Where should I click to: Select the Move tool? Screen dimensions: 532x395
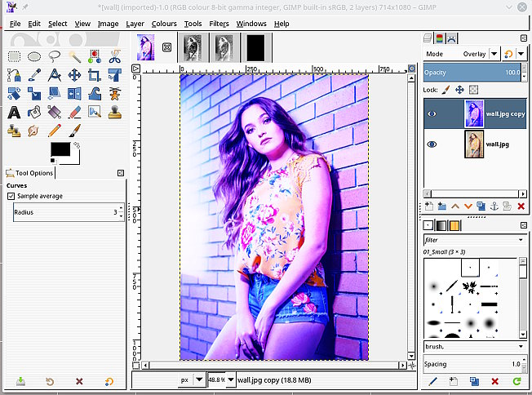pyautogui.click(x=74, y=75)
